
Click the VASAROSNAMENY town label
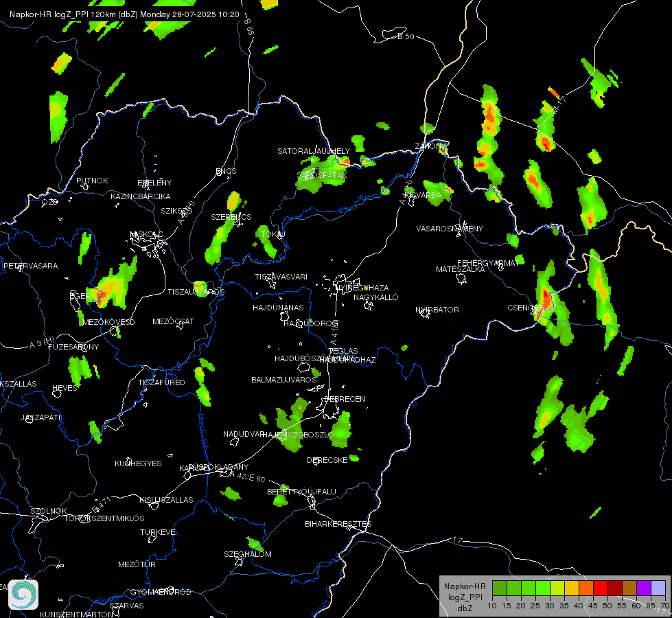pos(450,229)
